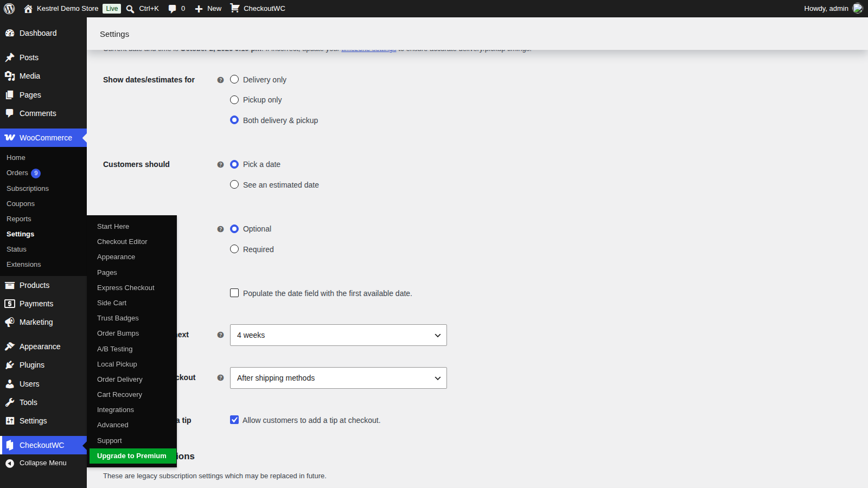The height and width of the screenshot is (488, 868).
Task: Open CheckoutWC cart icon in admin bar
Action: tap(235, 8)
